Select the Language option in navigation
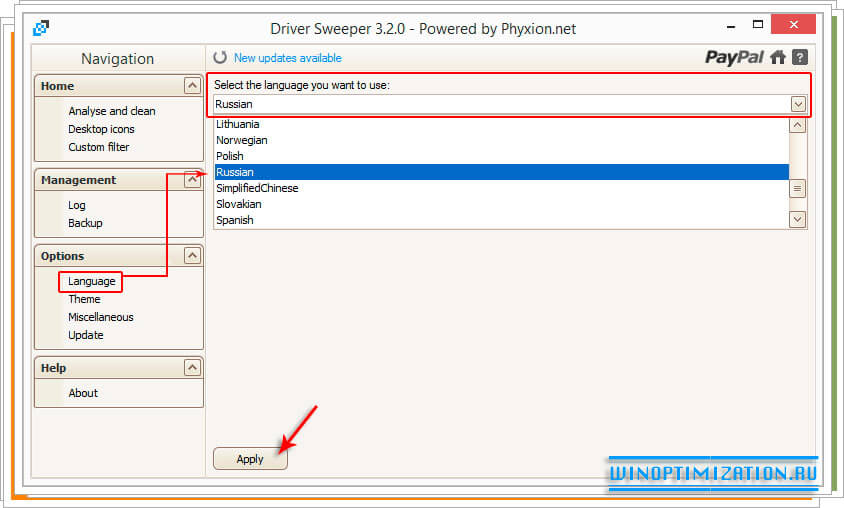844x508 pixels. (92, 281)
